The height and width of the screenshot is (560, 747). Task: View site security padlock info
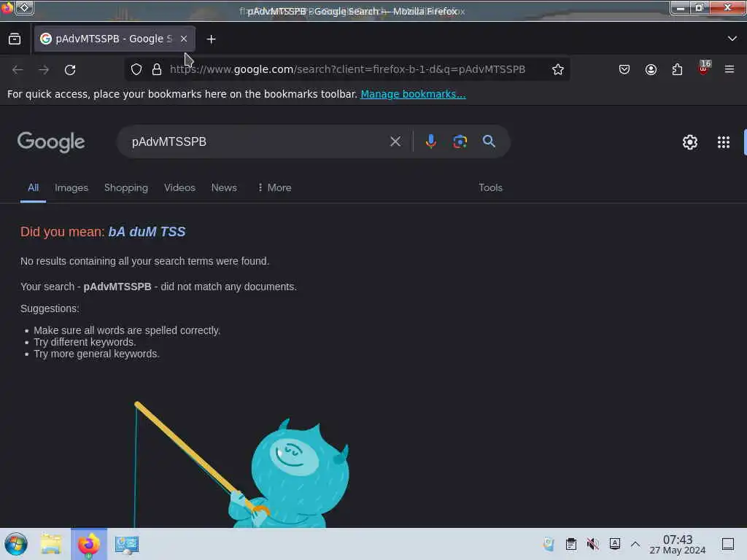pos(157,69)
